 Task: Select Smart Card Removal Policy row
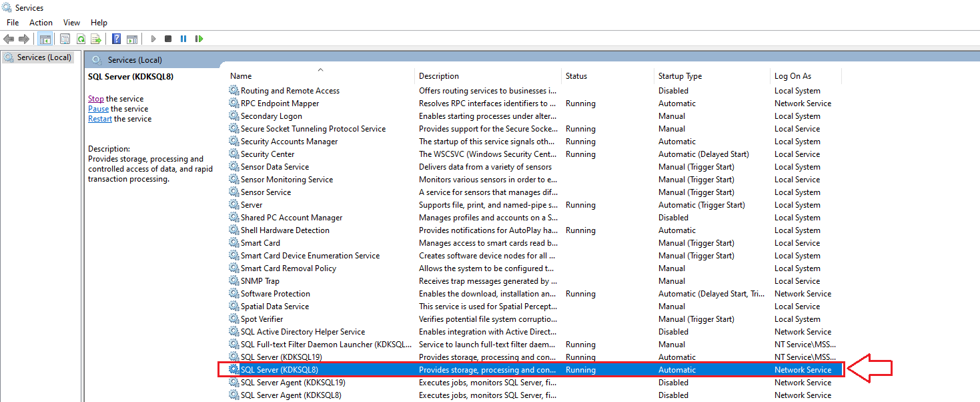(535, 268)
